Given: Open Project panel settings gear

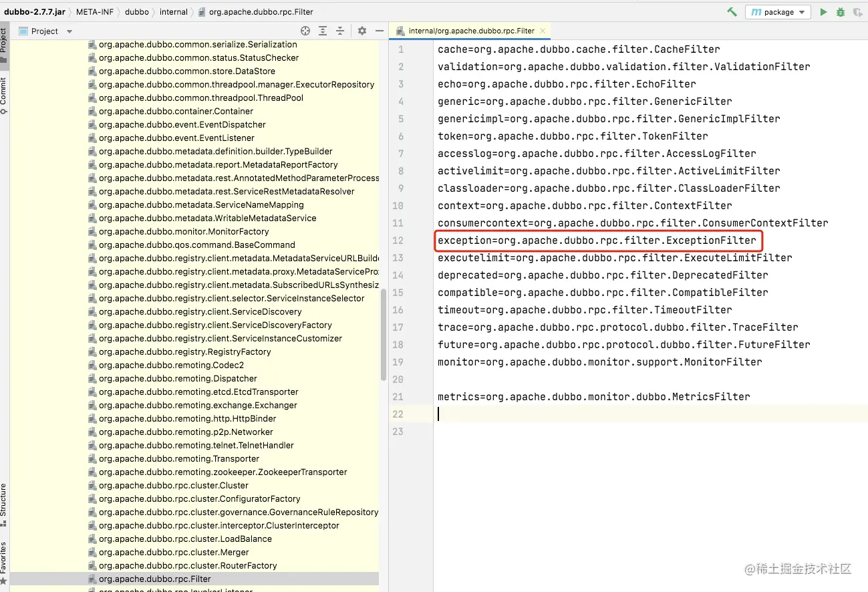Looking at the screenshot, I should pyautogui.click(x=362, y=31).
